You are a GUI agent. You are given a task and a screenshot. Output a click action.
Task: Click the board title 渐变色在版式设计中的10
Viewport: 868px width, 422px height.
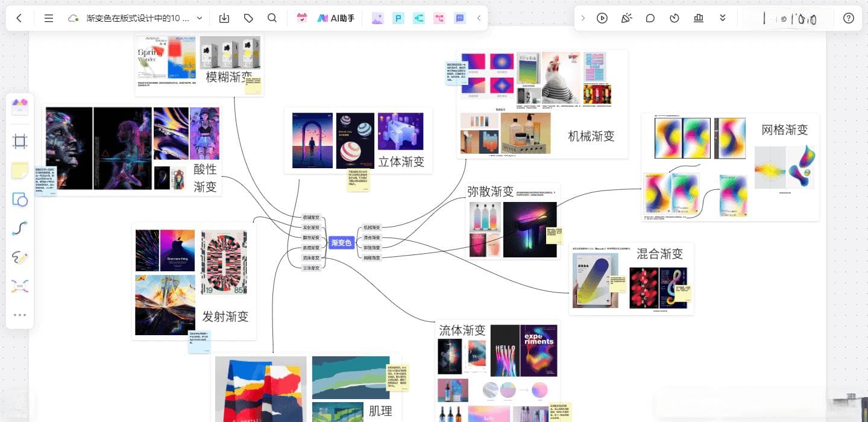[138, 18]
